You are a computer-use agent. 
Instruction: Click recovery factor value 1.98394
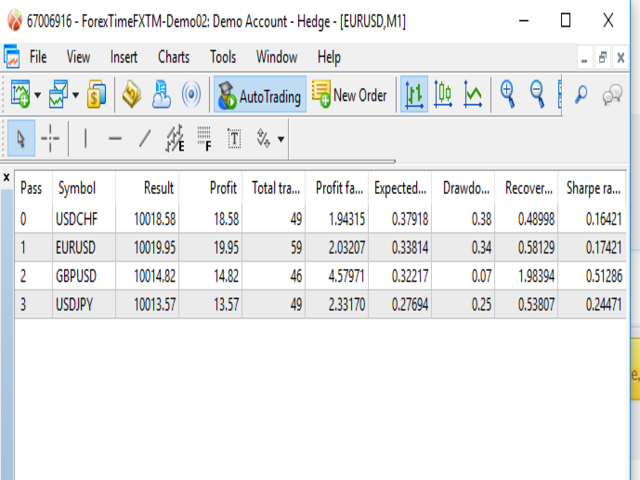coord(536,276)
